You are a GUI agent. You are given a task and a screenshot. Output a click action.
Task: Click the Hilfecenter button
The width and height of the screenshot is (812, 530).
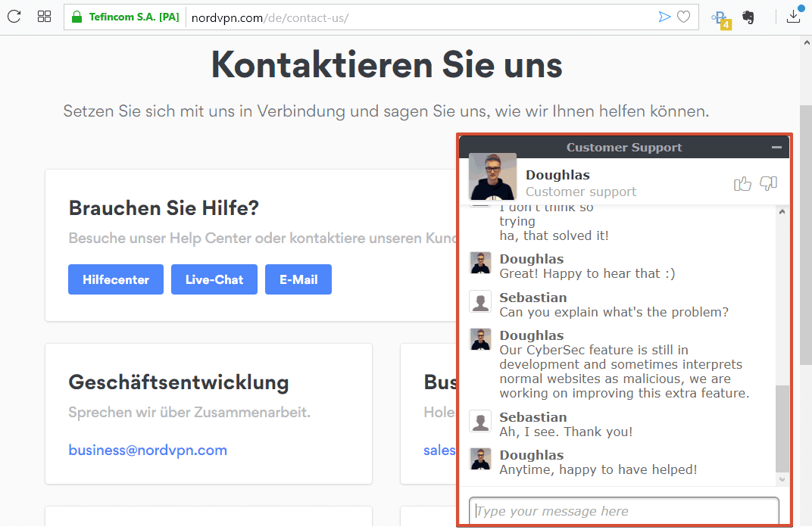click(x=116, y=279)
